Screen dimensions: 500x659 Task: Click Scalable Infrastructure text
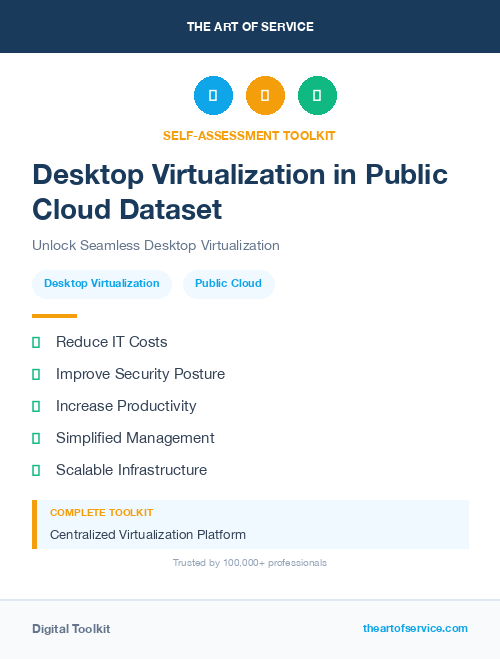(132, 470)
